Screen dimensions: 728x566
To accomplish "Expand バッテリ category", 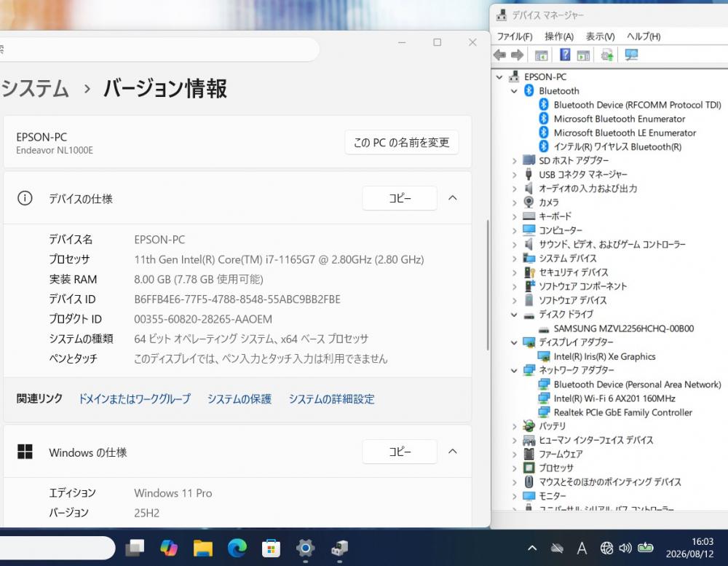I will click(514, 426).
